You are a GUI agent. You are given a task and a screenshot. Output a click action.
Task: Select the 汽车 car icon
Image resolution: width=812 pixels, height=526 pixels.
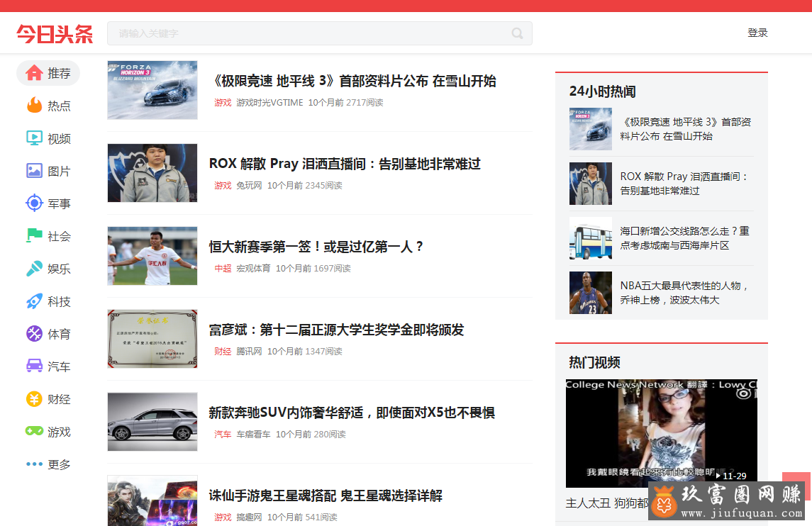click(34, 366)
